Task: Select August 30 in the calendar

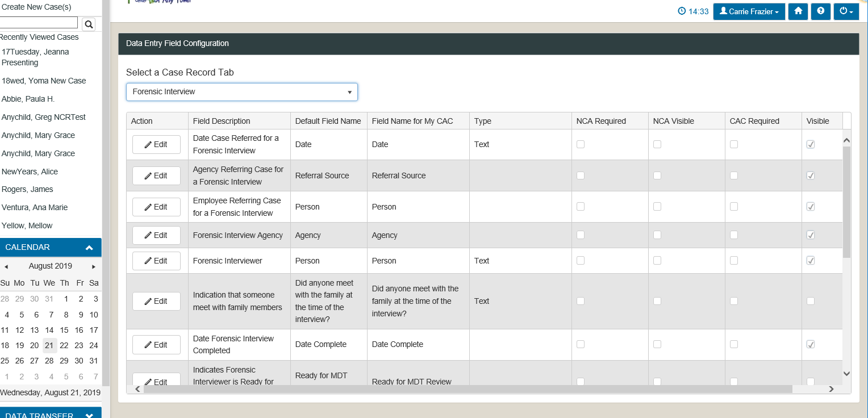Action: tap(79, 361)
